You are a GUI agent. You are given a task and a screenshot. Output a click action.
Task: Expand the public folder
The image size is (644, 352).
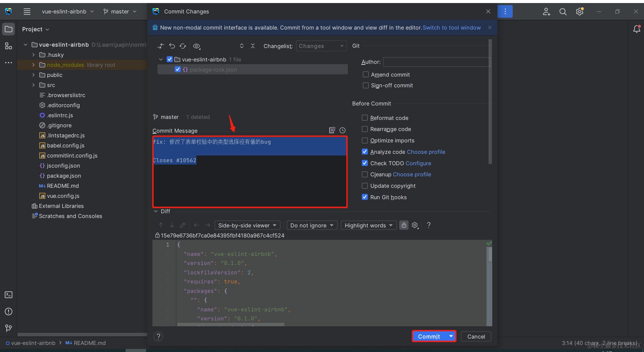coord(33,75)
